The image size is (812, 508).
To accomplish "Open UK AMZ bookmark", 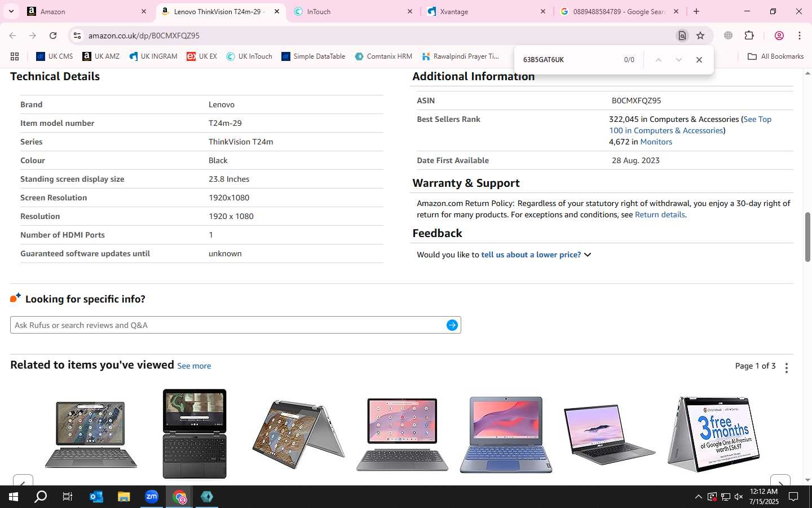I will coord(101,56).
